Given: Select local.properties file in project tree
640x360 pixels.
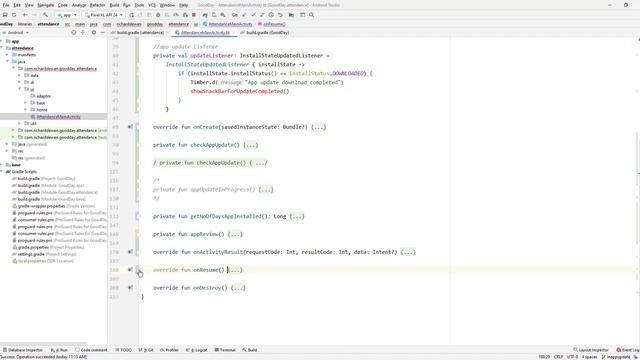Looking at the screenshot, I should [x=31, y=261].
